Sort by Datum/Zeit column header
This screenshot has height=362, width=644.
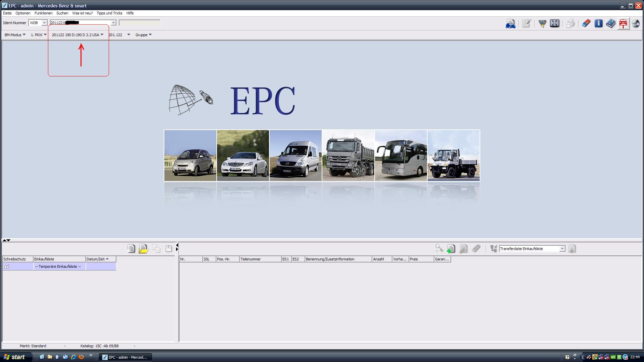(x=101, y=259)
